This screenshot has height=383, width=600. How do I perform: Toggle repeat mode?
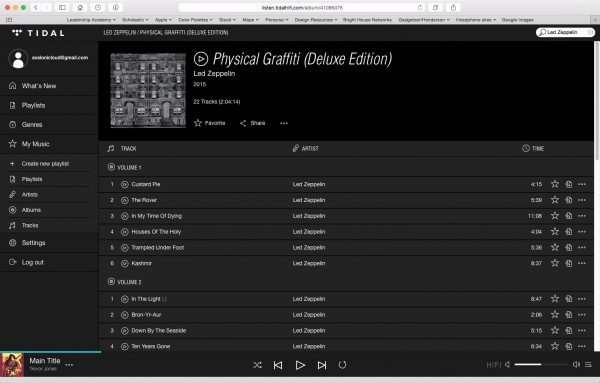(342, 365)
